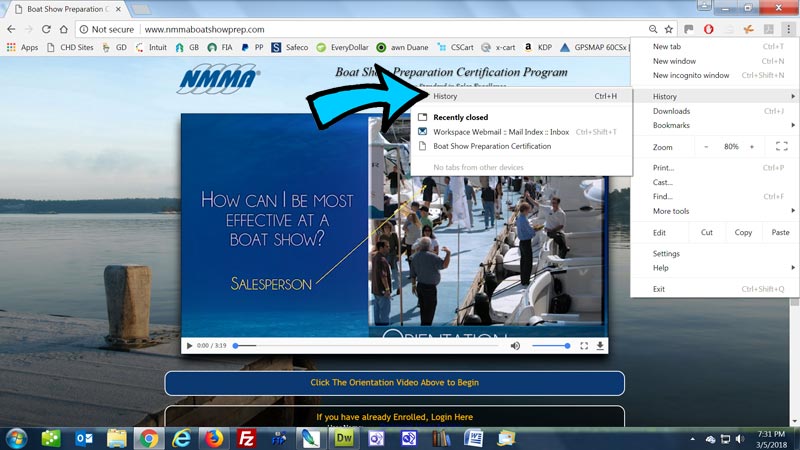Open the zoom magnifier icon in address bar
Image resolution: width=800 pixels, height=450 pixels.
coord(653,29)
